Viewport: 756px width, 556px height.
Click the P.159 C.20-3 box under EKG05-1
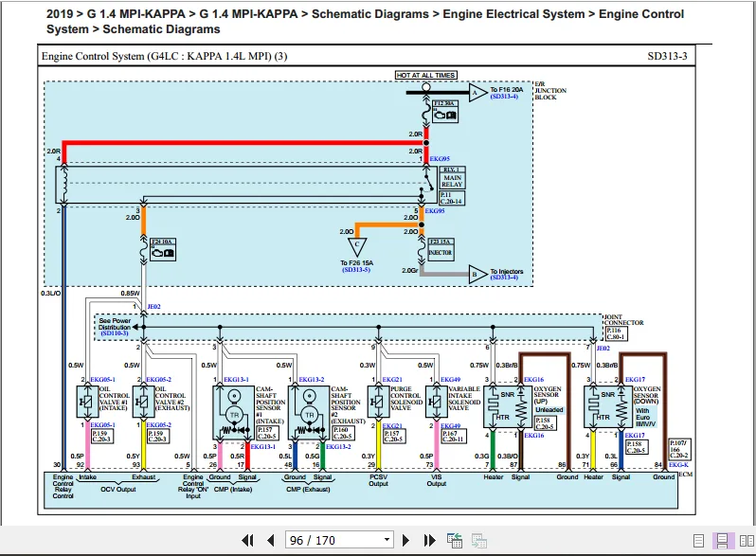102,437
